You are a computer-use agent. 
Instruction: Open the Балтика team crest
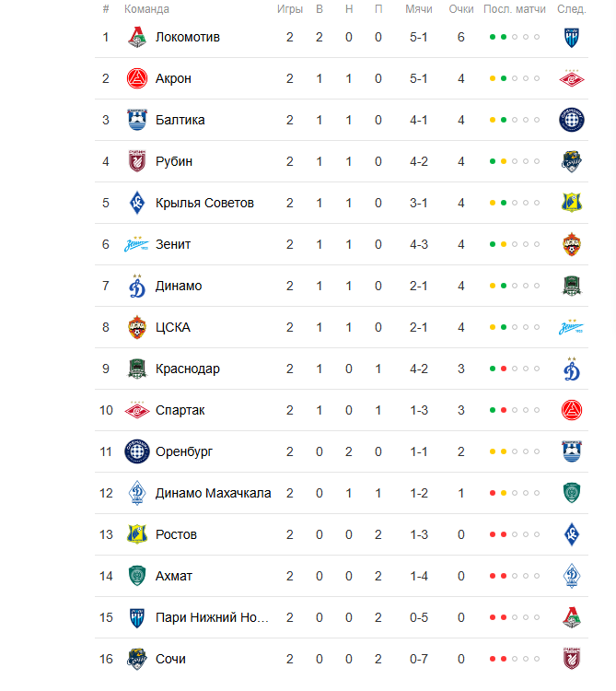click(x=137, y=120)
